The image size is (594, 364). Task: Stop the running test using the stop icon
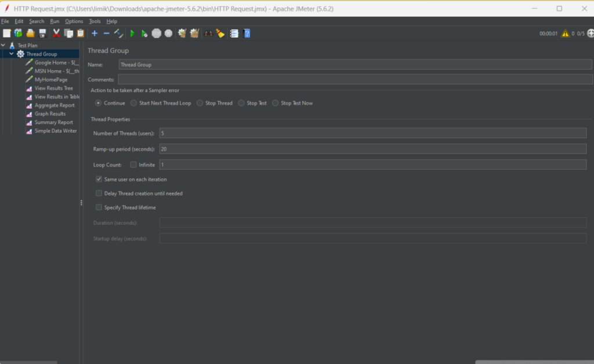(156, 33)
